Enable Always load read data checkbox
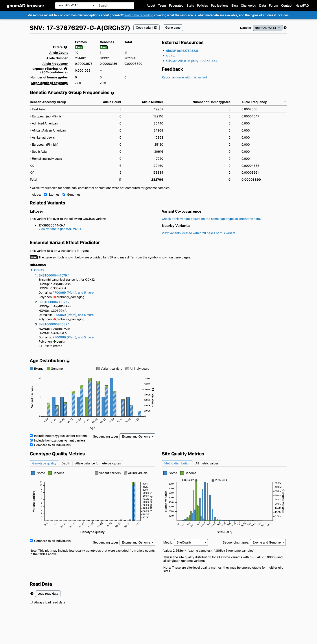The width and height of the screenshot is (317, 644). click(31, 602)
